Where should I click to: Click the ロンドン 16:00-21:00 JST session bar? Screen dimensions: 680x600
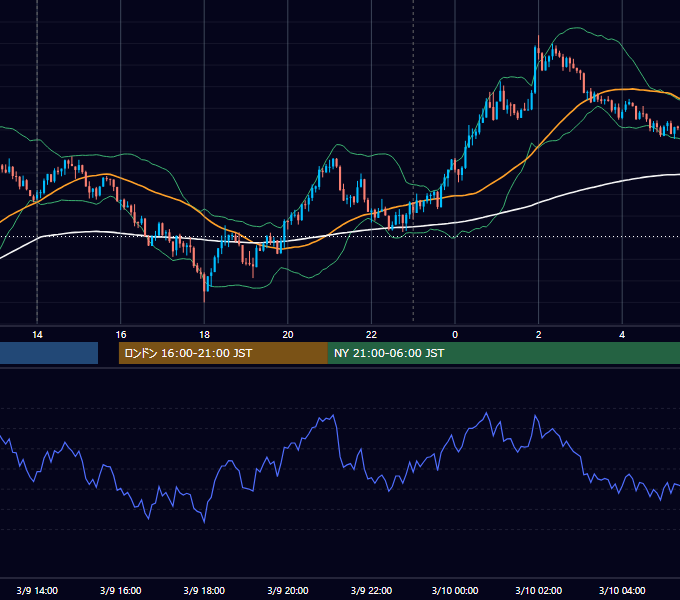(223, 353)
